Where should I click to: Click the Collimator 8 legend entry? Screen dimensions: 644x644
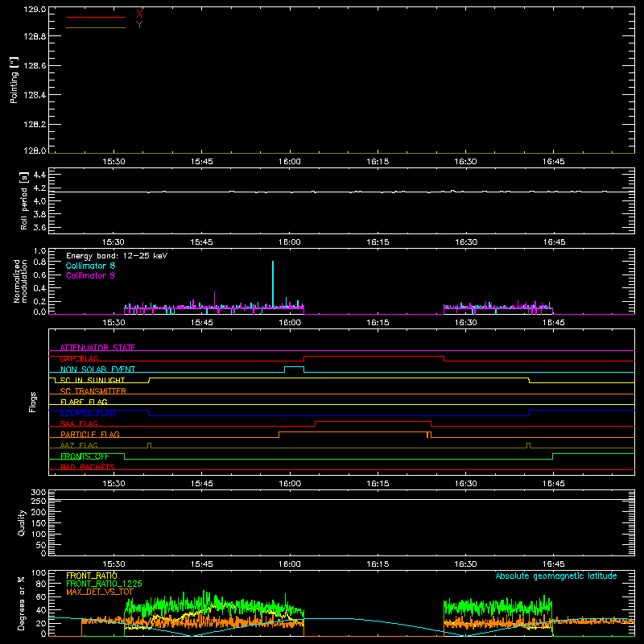(x=90, y=266)
